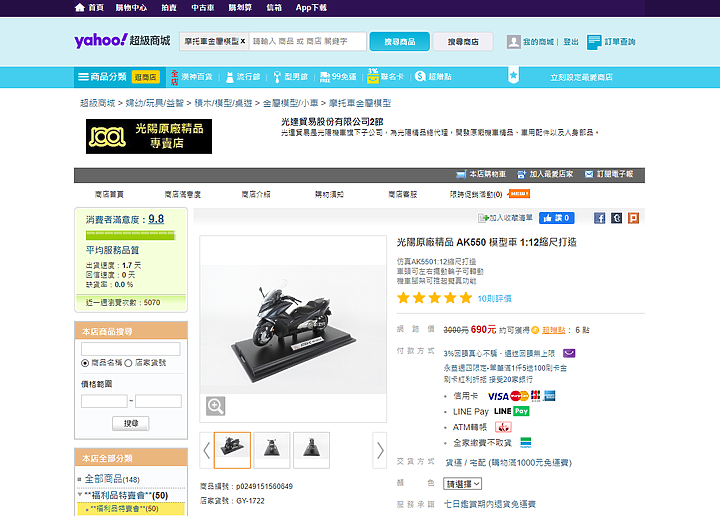
Task: Open the 限時促銷活動(0) tab
Action: pos(476,195)
